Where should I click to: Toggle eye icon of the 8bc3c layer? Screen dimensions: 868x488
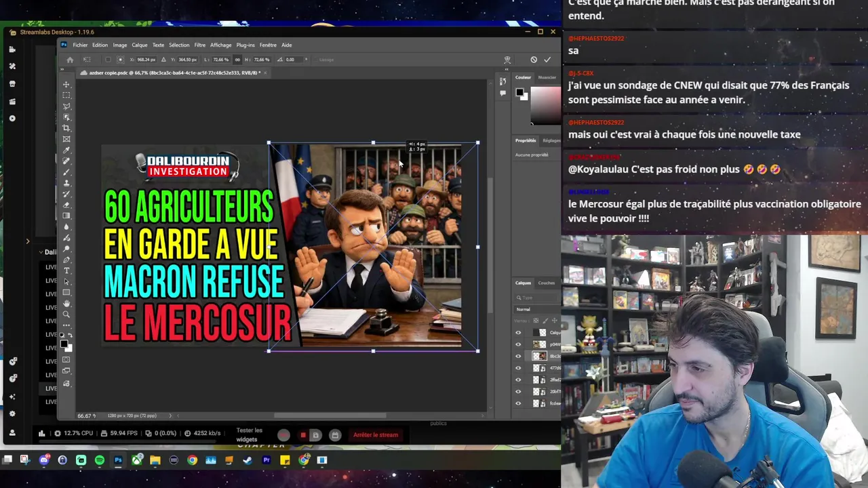(x=518, y=356)
